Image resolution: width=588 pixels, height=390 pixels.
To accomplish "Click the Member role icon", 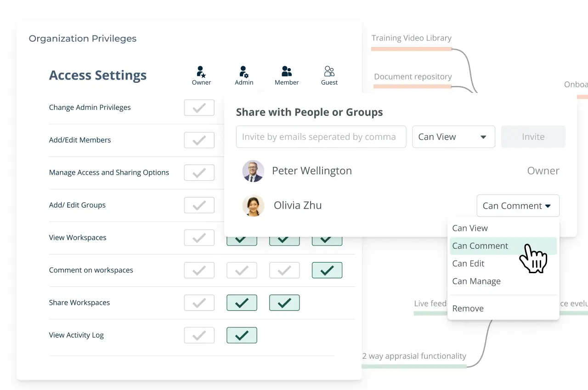I will point(287,71).
